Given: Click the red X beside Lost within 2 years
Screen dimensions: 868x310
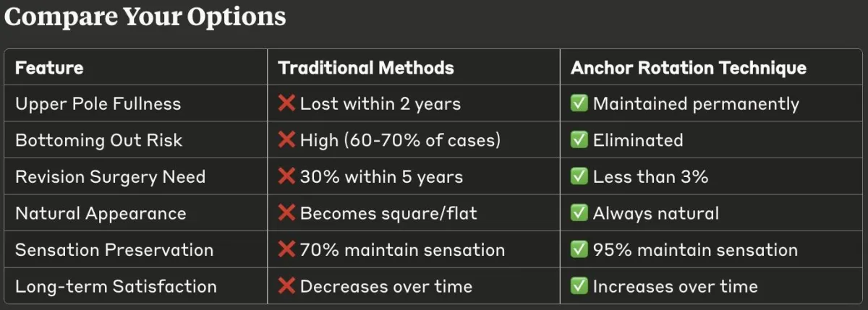Looking at the screenshot, I should [x=286, y=104].
